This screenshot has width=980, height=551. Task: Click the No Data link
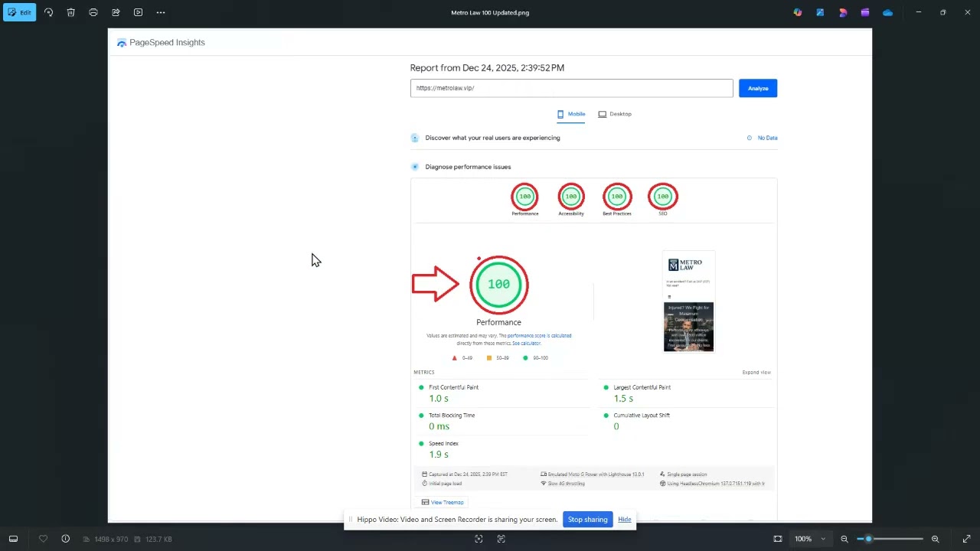click(767, 138)
